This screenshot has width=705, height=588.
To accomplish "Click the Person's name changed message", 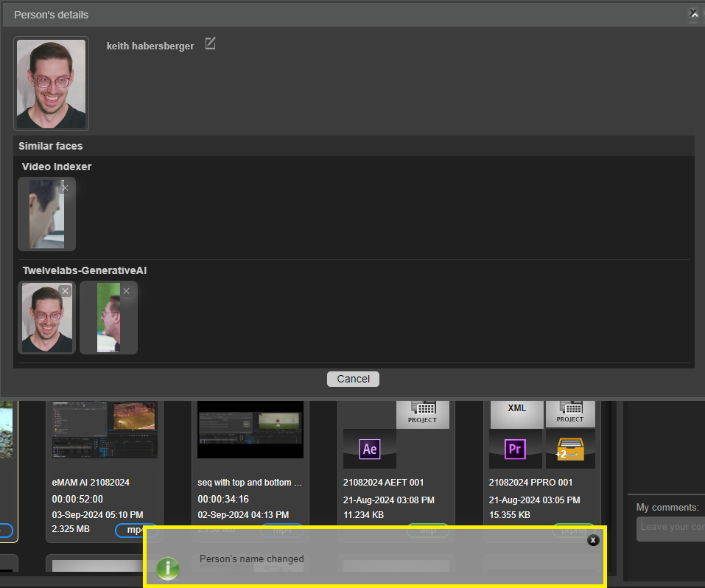I will tap(252, 559).
